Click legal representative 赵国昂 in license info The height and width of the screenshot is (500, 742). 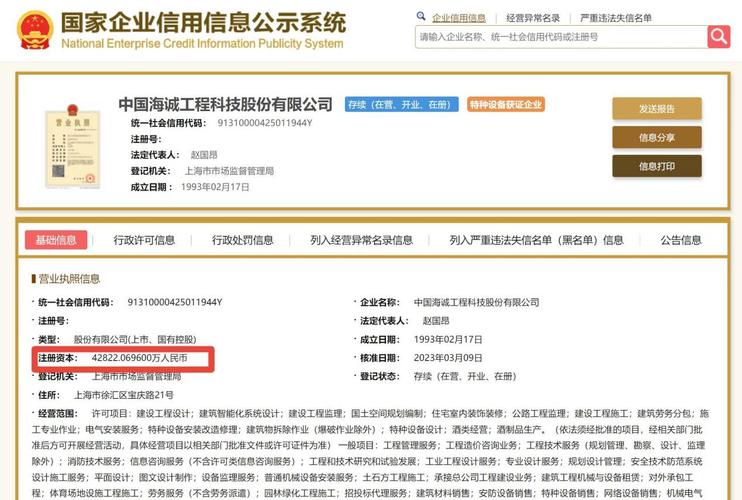tap(436, 321)
